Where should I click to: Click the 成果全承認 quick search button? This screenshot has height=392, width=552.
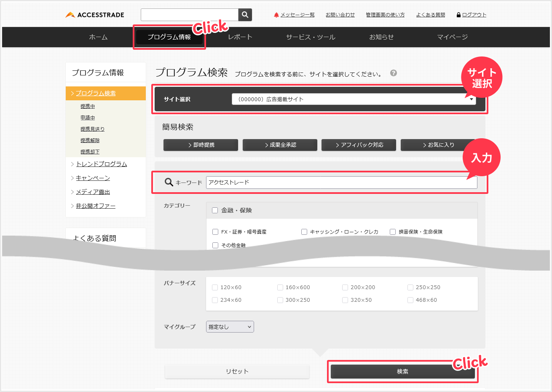point(280,145)
